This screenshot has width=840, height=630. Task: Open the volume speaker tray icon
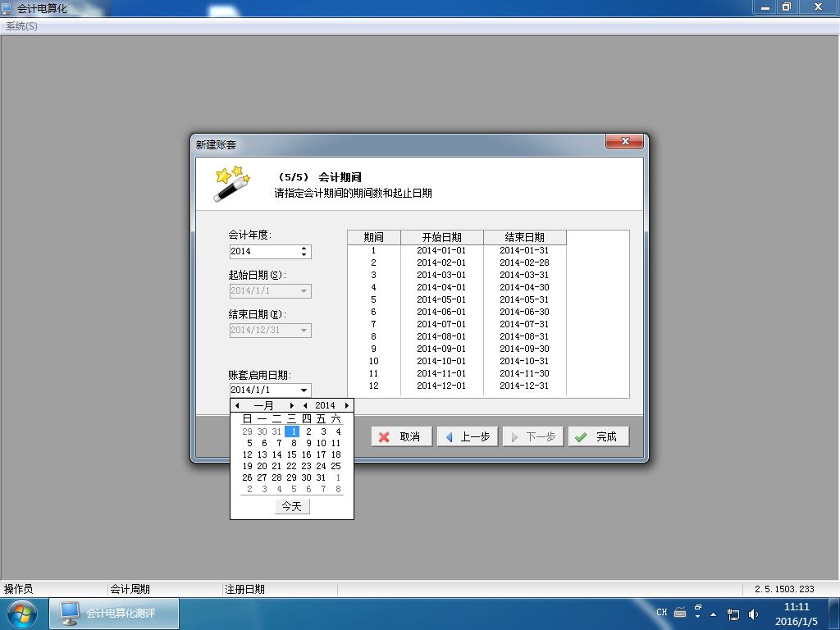753,614
